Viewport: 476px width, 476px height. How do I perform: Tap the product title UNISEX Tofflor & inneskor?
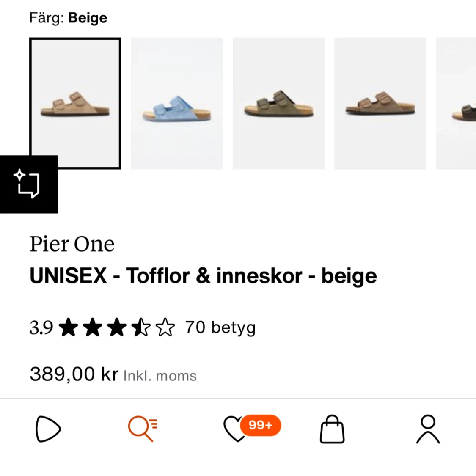coord(203,276)
